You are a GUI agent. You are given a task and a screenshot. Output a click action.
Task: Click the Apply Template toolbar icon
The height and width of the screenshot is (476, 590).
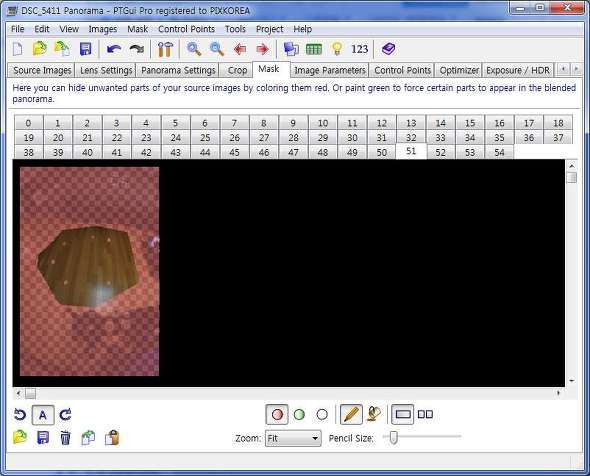click(x=62, y=49)
